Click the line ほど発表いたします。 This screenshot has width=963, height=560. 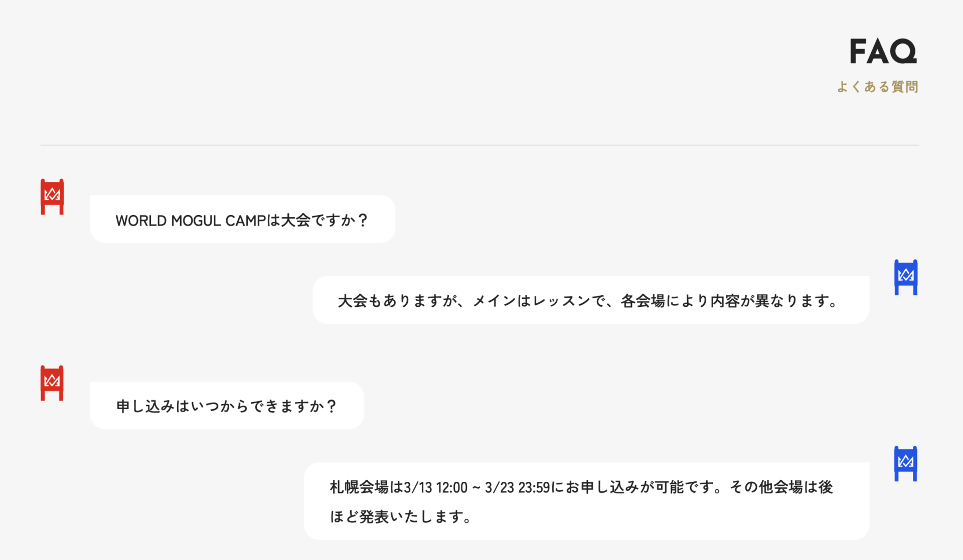(x=401, y=517)
